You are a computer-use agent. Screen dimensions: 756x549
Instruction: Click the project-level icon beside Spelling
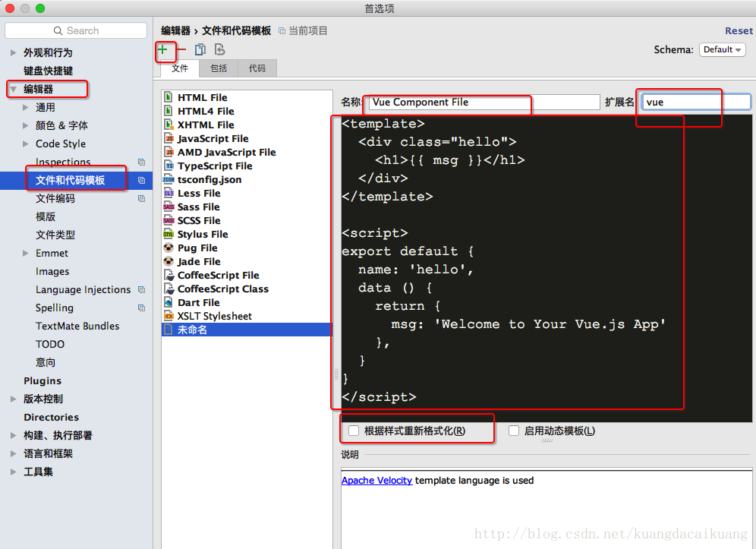141,308
